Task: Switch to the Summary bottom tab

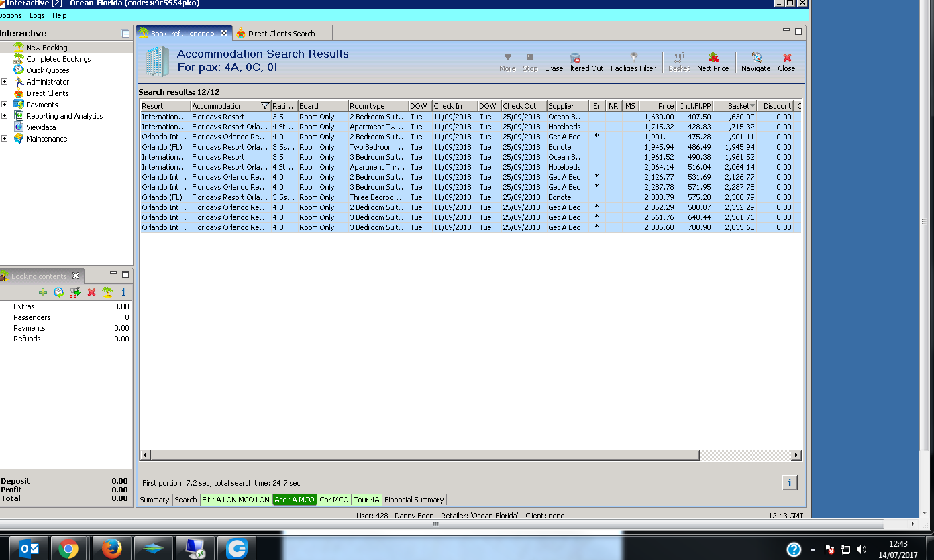Action: click(x=154, y=500)
